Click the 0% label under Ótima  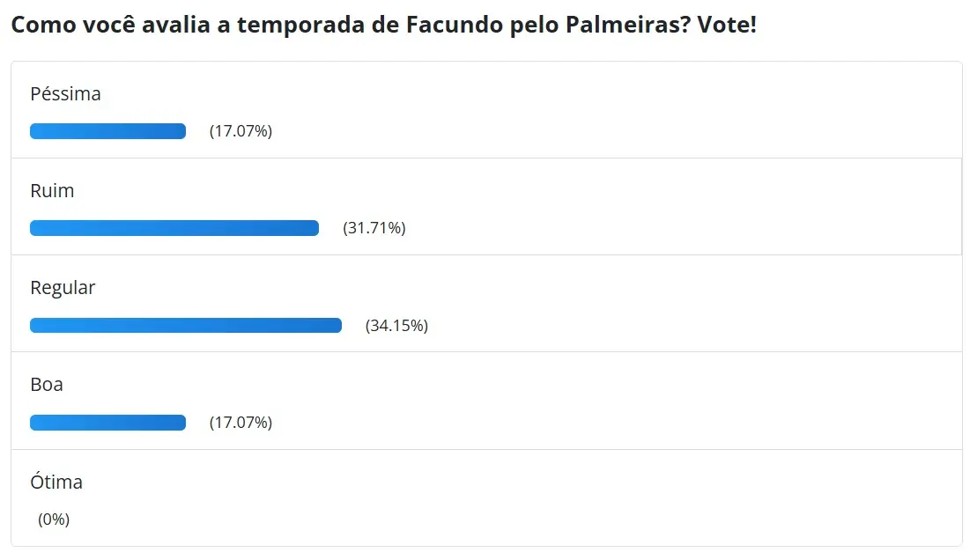pos(55,519)
